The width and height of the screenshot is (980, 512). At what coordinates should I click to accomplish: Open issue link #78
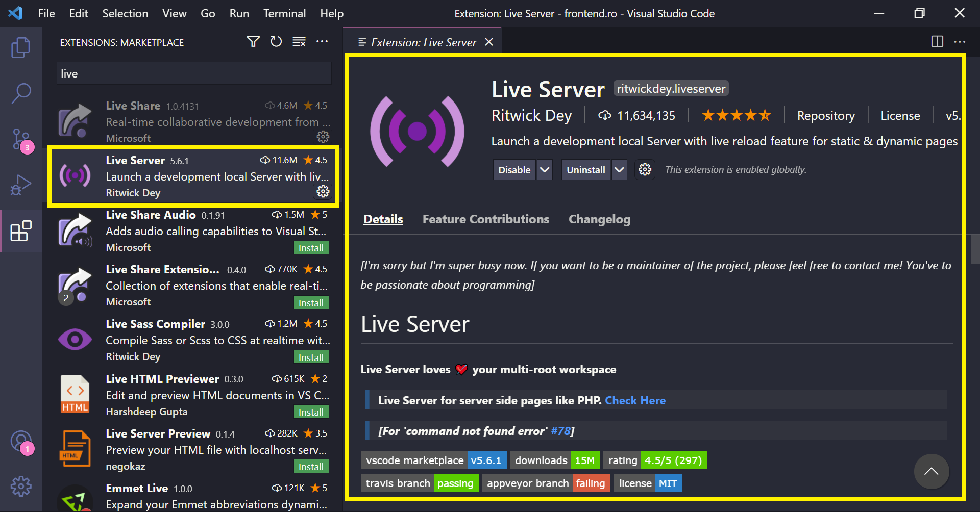pos(560,431)
